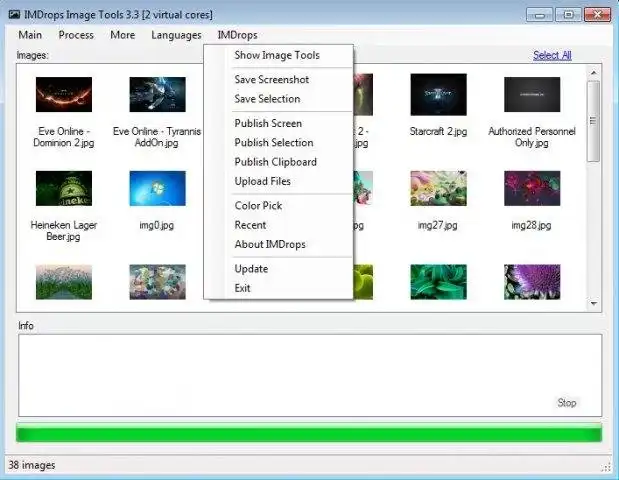This screenshot has height=480, width=619.
Task: Select Eve Online - Dominion 2.jpg thumbnail
Action: 64,94
